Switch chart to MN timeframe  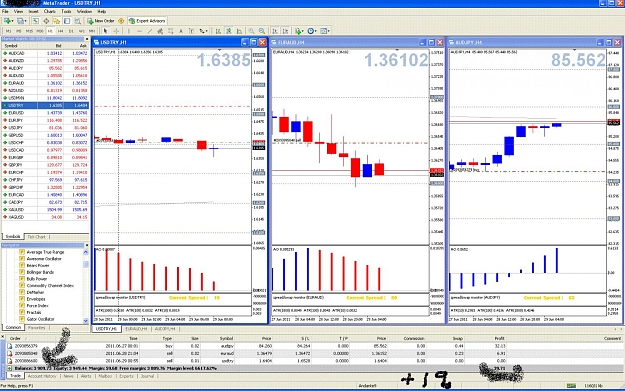[92, 31]
